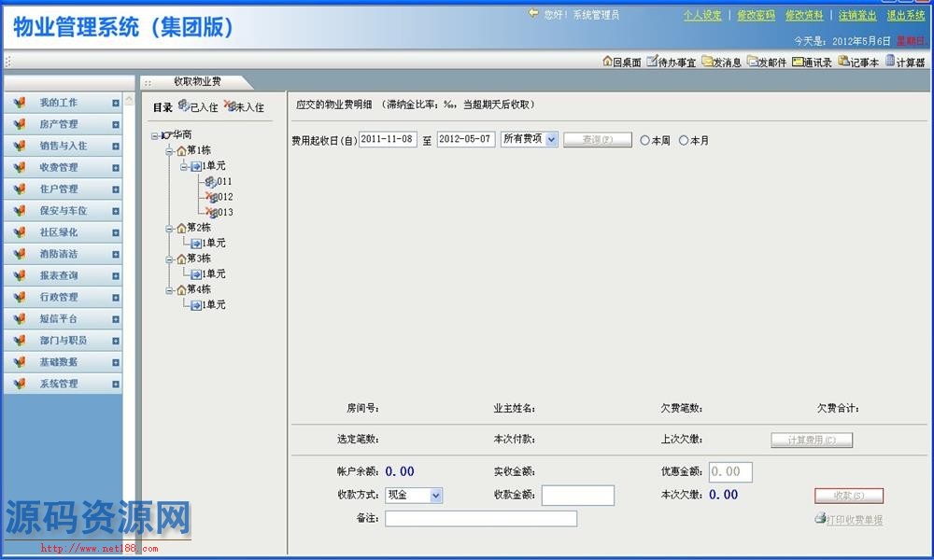Filter tree by 已入住 occupied icon
Viewport: 934px width, 560px height.
pos(183,105)
